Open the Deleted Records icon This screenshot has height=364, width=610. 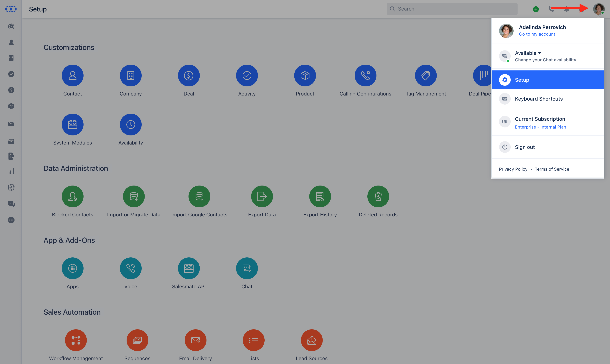pyautogui.click(x=378, y=196)
